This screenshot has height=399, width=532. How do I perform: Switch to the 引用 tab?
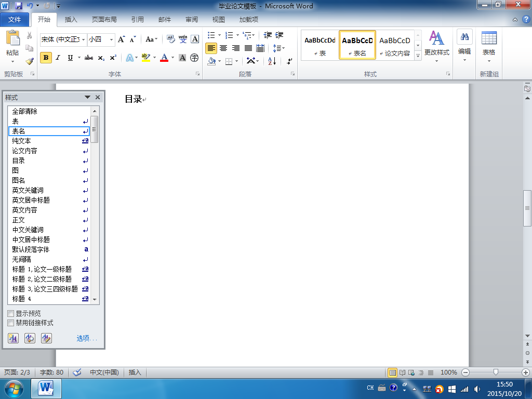pos(137,19)
